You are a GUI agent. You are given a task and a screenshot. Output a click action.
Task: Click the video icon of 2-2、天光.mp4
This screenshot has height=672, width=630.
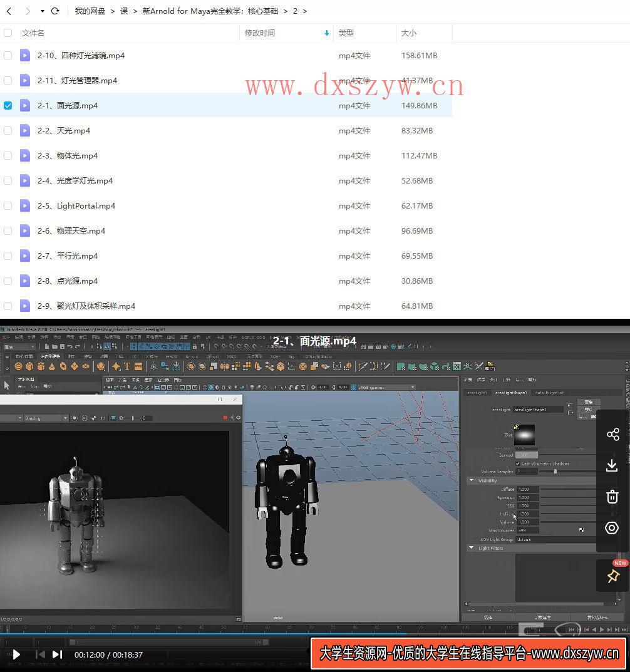pos(25,131)
